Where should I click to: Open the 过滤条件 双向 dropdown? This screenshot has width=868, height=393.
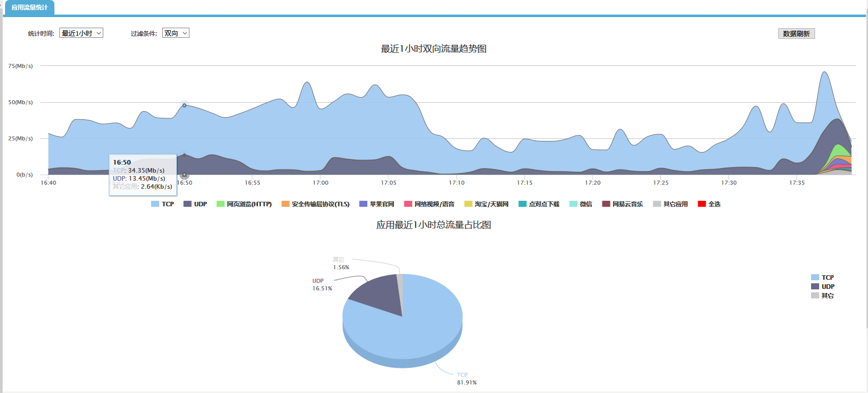click(175, 33)
